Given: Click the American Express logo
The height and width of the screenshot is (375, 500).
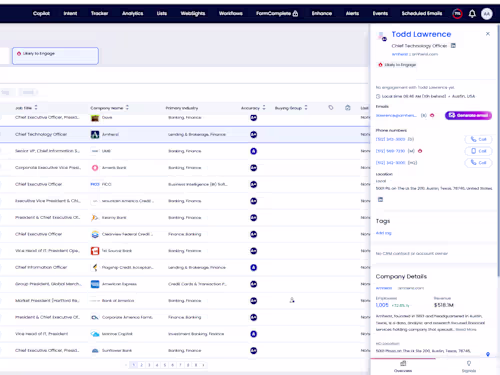Looking at the screenshot, I should pos(95,284).
